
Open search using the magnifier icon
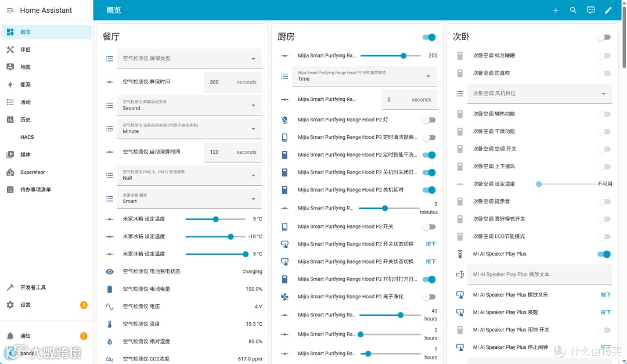[573, 10]
